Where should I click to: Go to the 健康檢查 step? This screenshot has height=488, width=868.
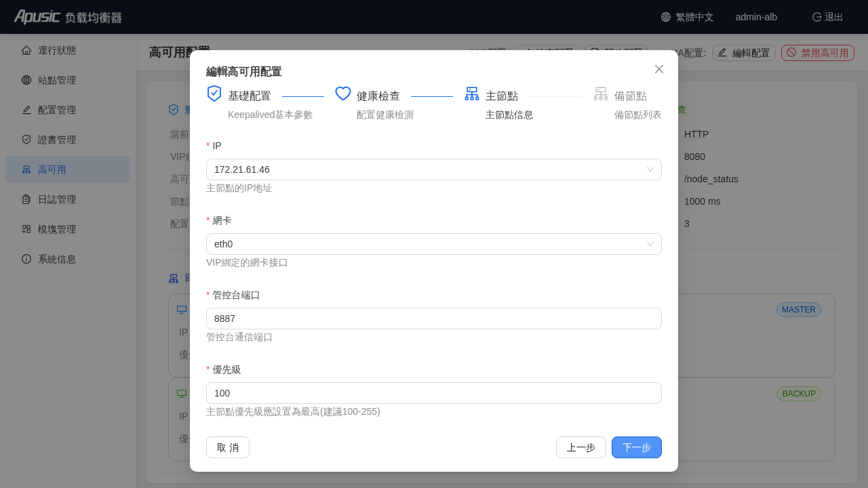pyautogui.click(x=378, y=96)
